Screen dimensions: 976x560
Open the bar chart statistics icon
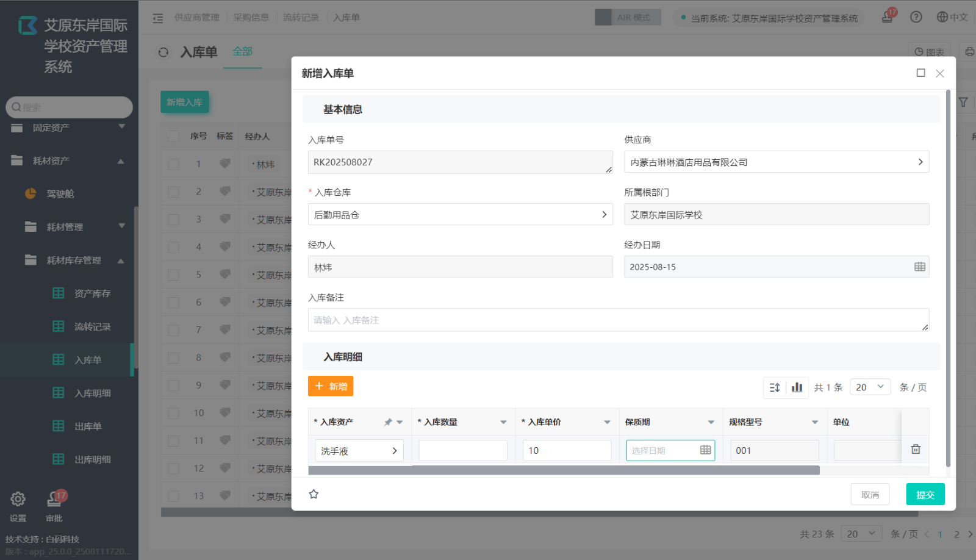797,387
